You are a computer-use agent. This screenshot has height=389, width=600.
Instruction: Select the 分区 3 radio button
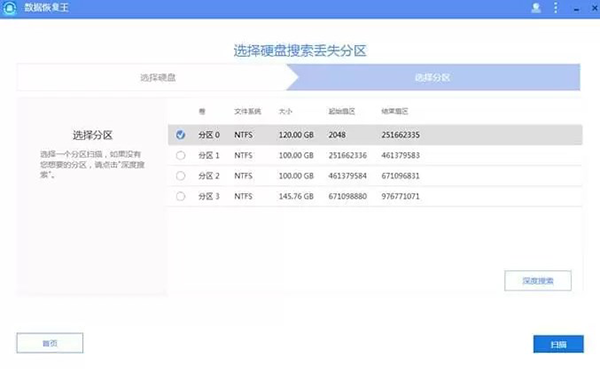click(180, 196)
